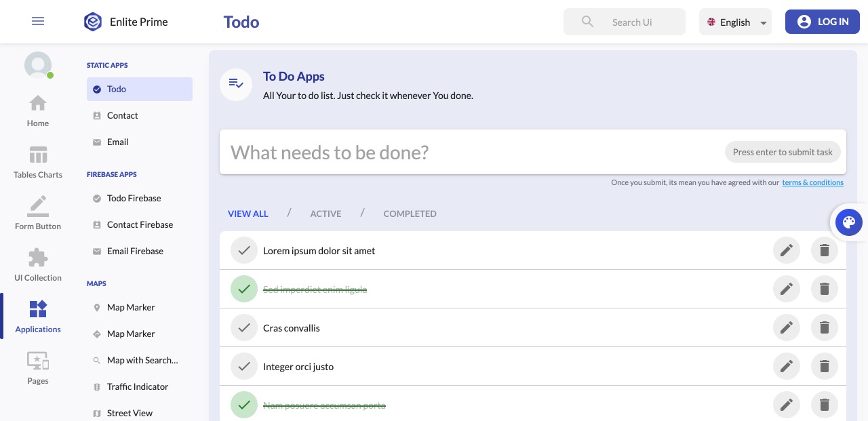The height and width of the screenshot is (421, 868).
Task: Open the English language dropdown
Action: [x=735, y=22]
